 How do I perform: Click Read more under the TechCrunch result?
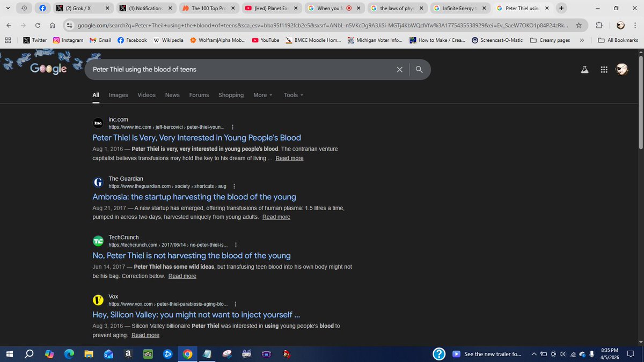[182, 276]
